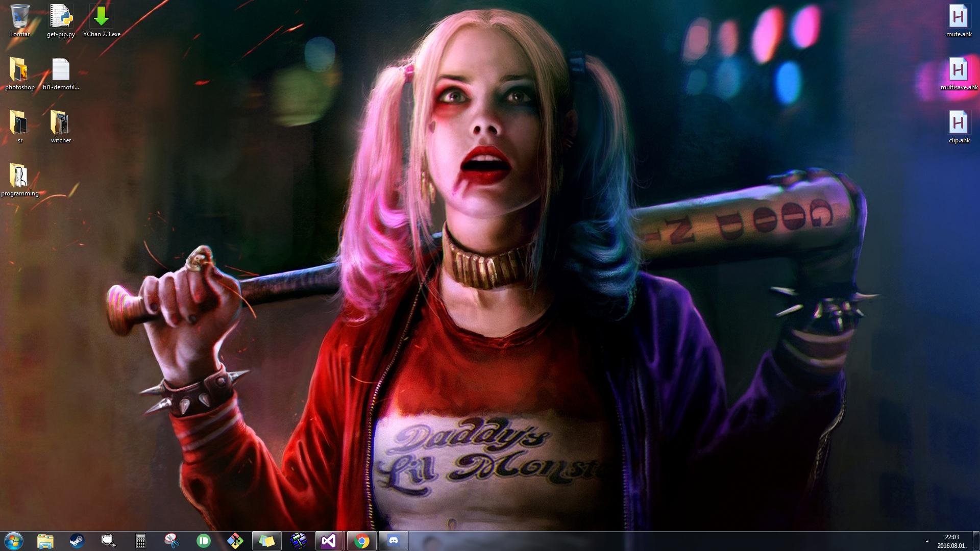Open Git from the taskbar

[235, 541]
